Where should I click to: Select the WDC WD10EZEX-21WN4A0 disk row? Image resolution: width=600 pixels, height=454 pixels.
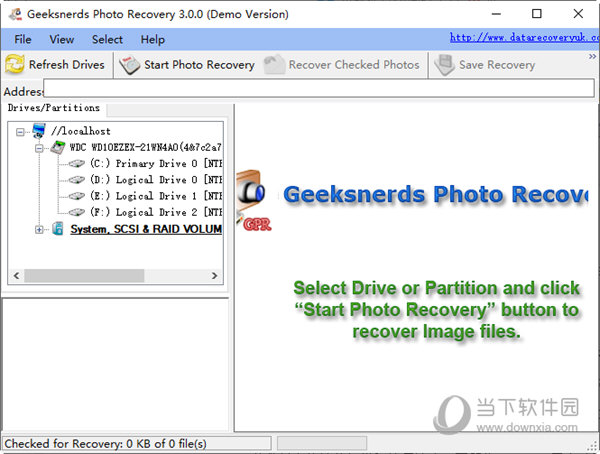coord(145,147)
